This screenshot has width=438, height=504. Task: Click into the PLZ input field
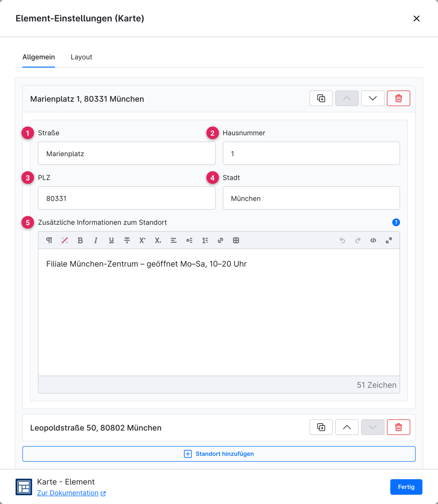(x=127, y=198)
